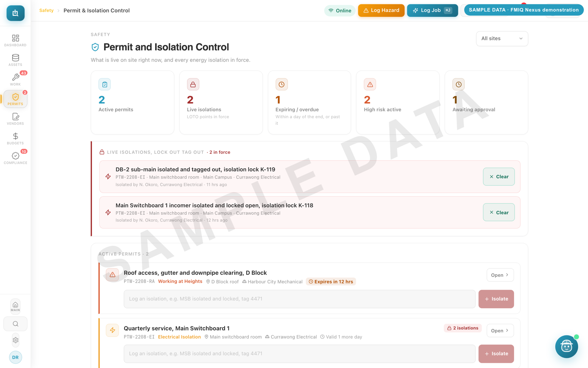Click the Awaiting approval clock icon
588x368 pixels.
click(459, 84)
